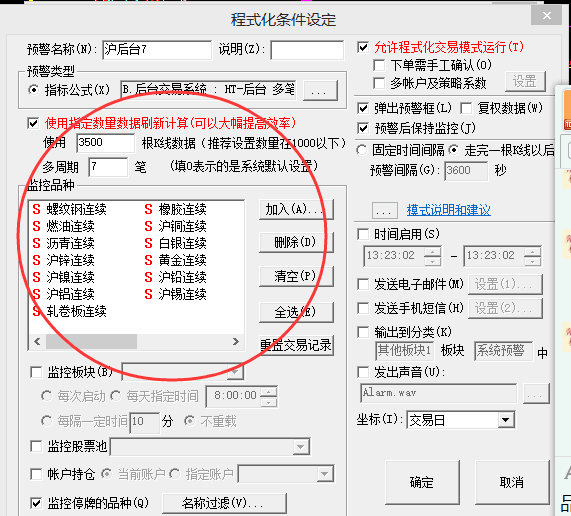Select 白银连续 in the list
571x516 pixels.
176,243
